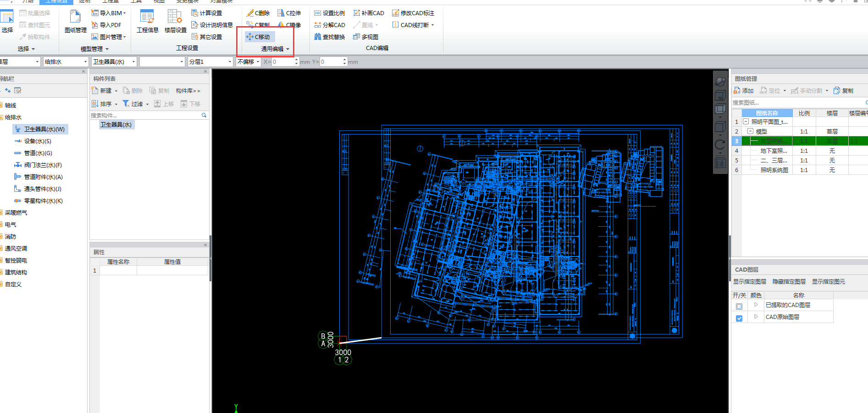Select 阀门法兰(水)(F) in navigation tree
Viewport: 868px width, 413px height.
[x=38, y=165]
